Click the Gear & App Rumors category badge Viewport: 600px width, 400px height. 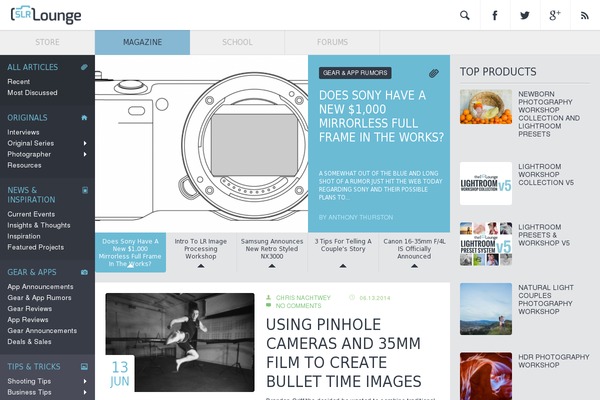coord(355,73)
